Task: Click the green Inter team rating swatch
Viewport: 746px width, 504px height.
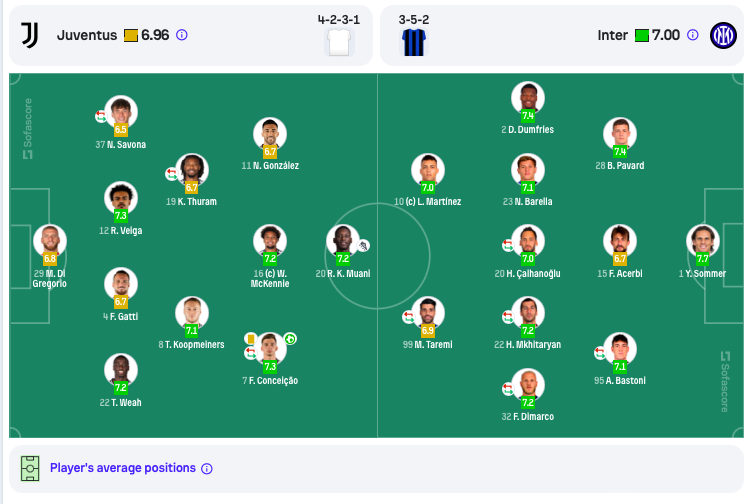Action: [x=642, y=36]
